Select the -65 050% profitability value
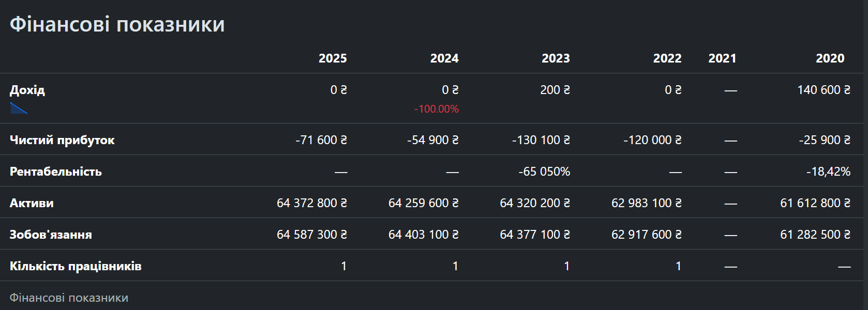 click(544, 172)
